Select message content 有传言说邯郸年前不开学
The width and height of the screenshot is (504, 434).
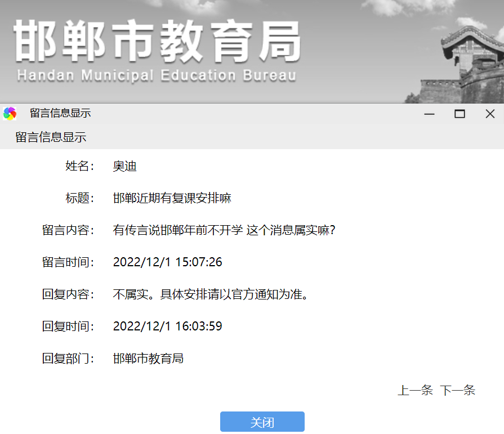pyautogui.click(x=178, y=230)
